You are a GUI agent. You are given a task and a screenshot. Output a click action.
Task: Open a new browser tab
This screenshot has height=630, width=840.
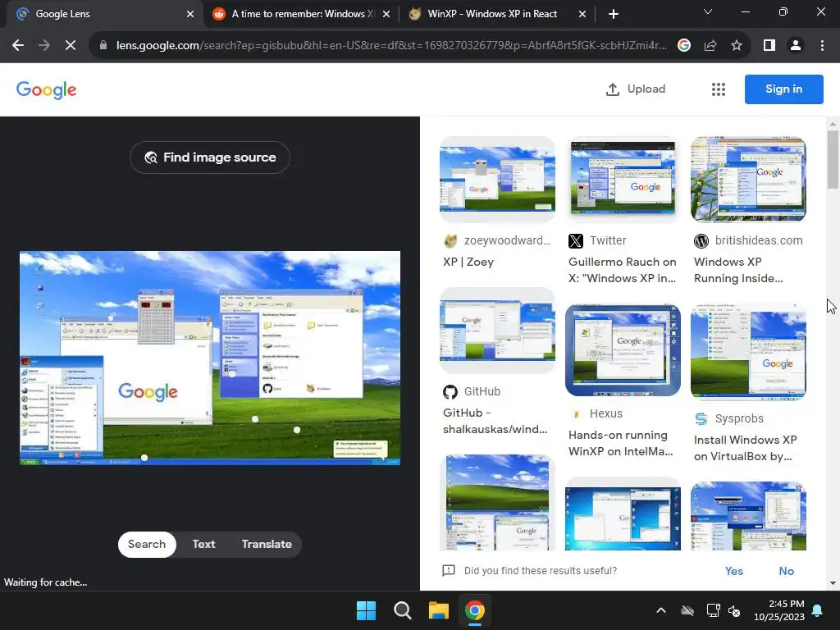tap(614, 14)
